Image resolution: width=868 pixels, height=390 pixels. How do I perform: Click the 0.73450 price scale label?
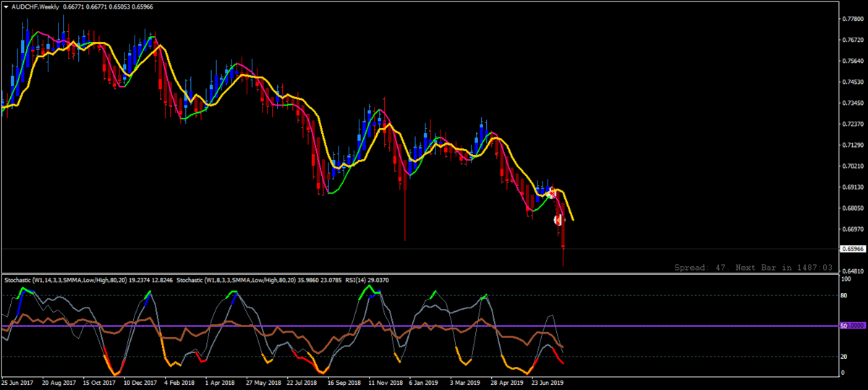854,103
